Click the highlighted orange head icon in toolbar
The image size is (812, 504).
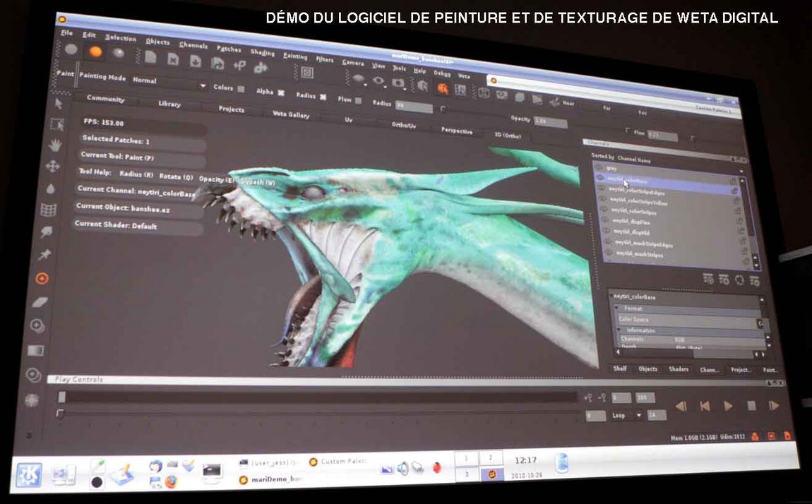pyautogui.click(x=442, y=88)
